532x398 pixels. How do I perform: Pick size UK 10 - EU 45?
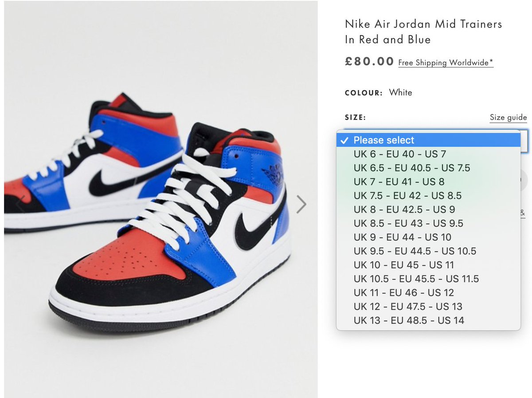tap(428, 265)
